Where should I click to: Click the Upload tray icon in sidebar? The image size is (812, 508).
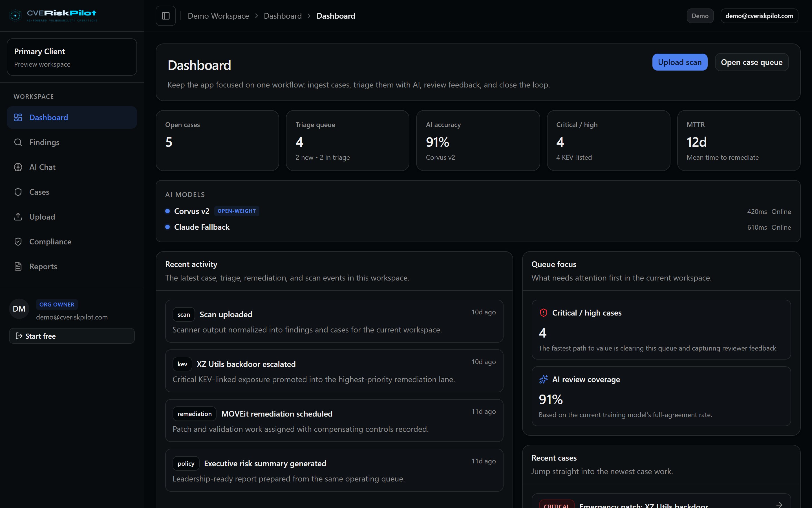pos(18,217)
